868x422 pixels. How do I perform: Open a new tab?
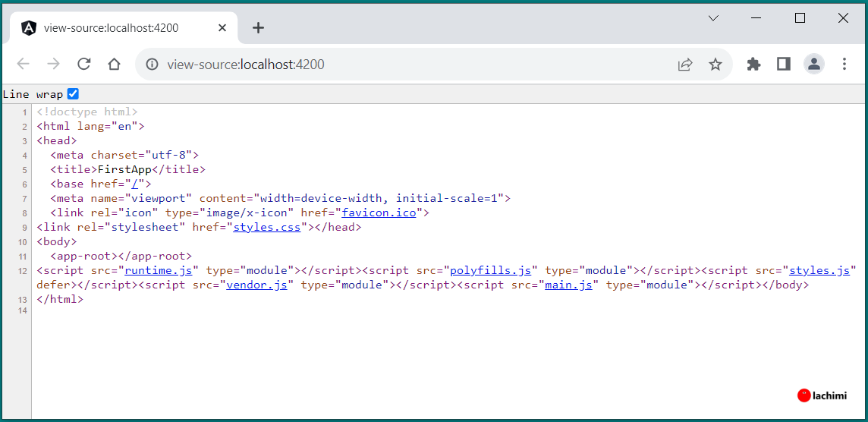pos(258,28)
